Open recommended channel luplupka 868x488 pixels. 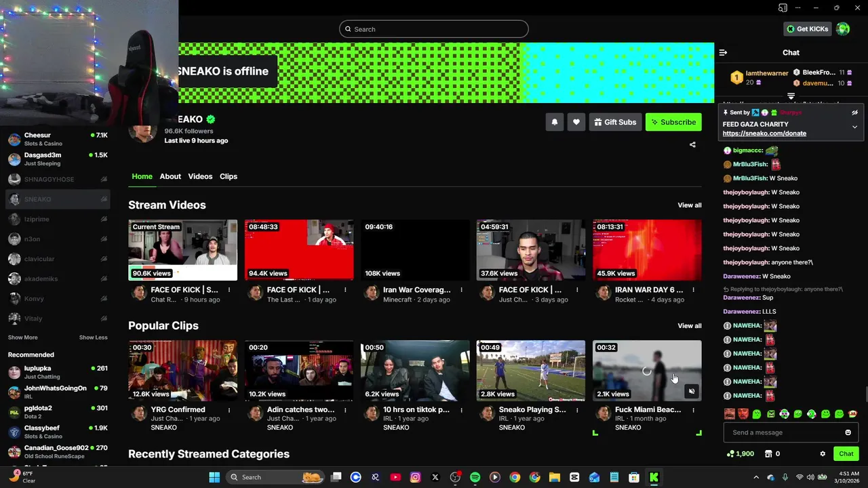58,372
